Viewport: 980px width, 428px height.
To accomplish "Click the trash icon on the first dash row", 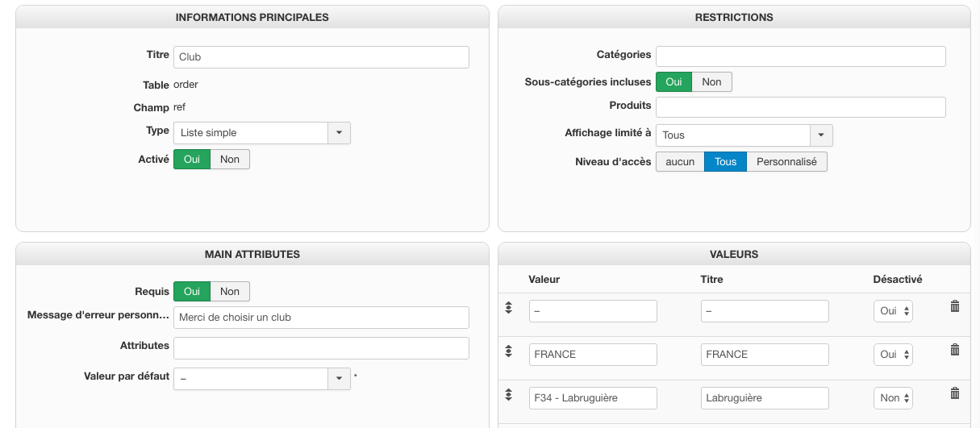I will tap(955, 306).
